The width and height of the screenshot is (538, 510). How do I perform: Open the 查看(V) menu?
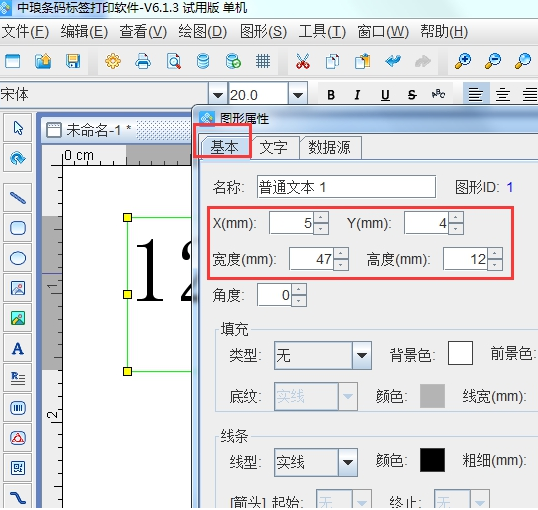tap(143, 32)
